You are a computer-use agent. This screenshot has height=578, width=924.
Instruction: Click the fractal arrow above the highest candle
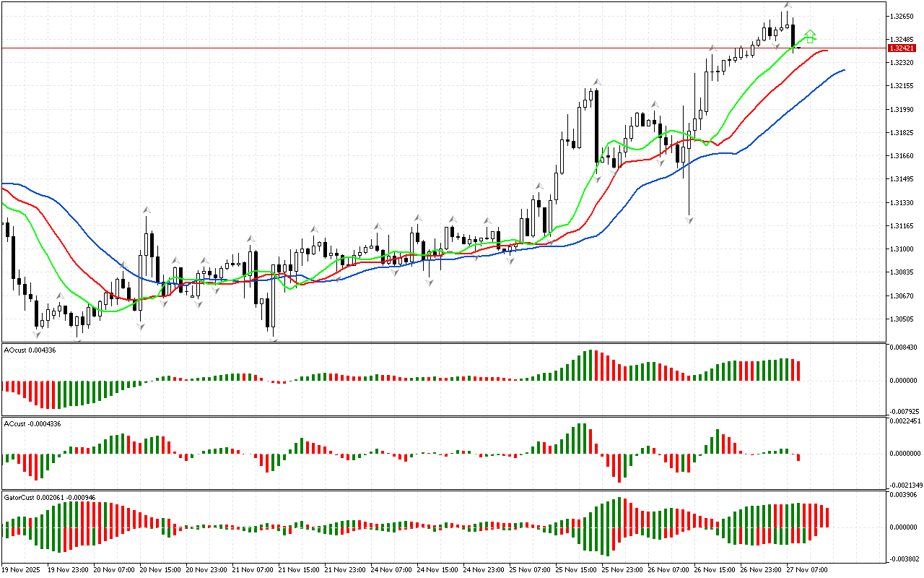(x=787, y=6)
